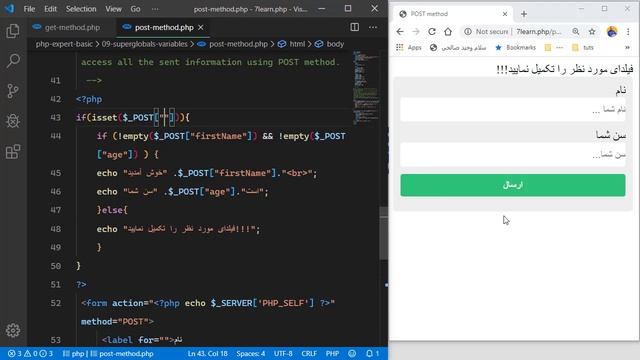The image size is (640, 360).
Task: Open the html breadcrumb symbol
Action: (x=291, y=44)
